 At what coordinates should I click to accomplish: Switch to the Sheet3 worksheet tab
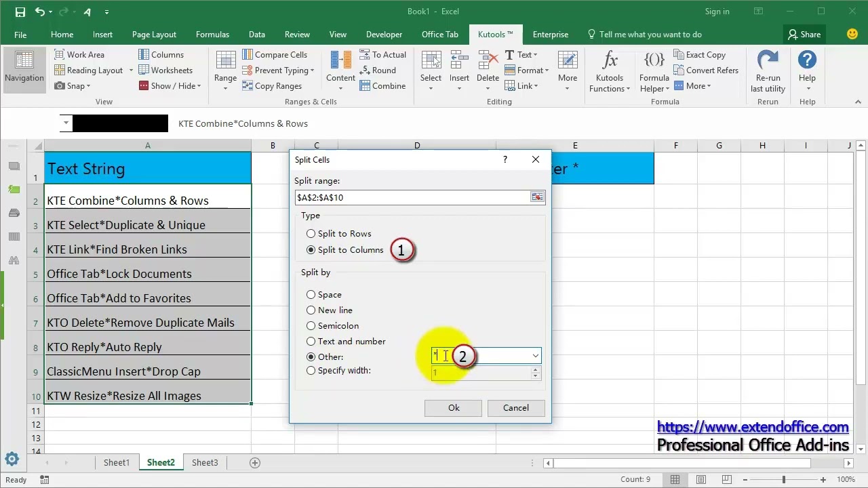205,463
